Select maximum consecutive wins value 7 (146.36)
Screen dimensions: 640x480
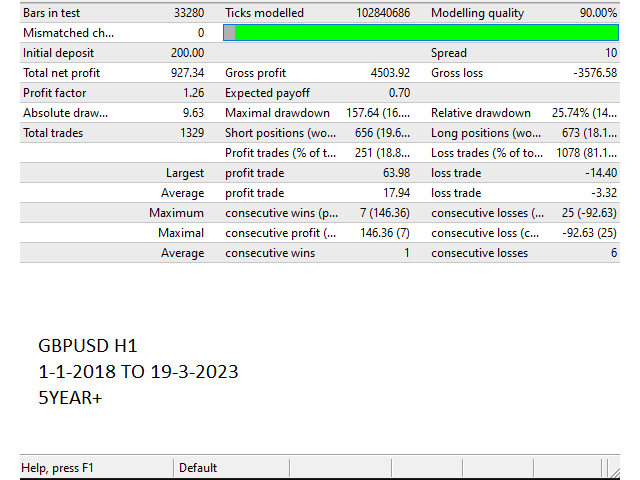[x=385, y=213]
